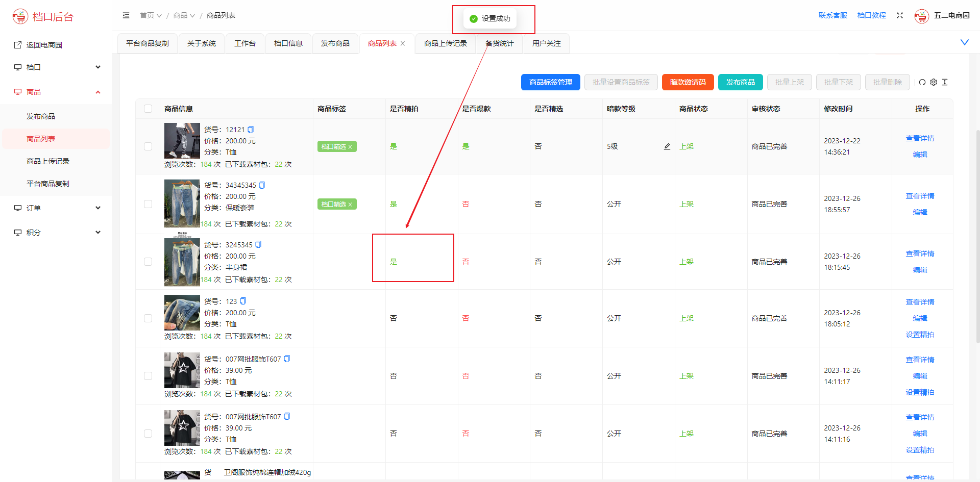980x482 pixels.
Task: Check the row for item 34345345
Action: [x=148, y=204]
